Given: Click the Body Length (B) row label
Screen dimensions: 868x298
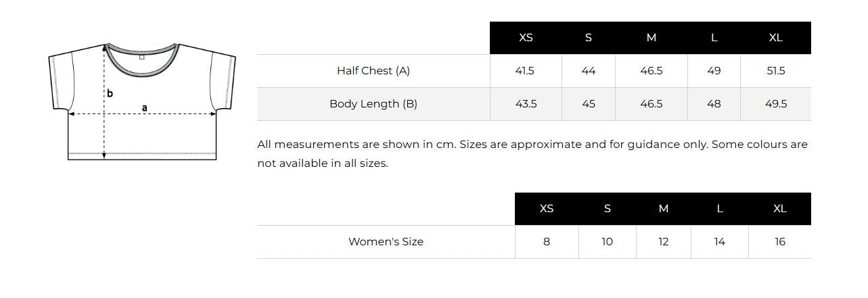Looking at the screenshot, I should coord(373,104).
